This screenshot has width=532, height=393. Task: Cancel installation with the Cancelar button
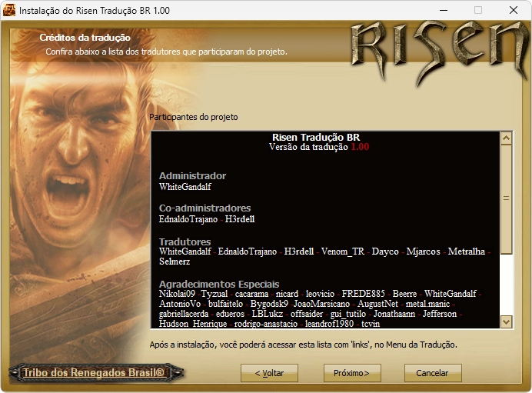(433, 373)
